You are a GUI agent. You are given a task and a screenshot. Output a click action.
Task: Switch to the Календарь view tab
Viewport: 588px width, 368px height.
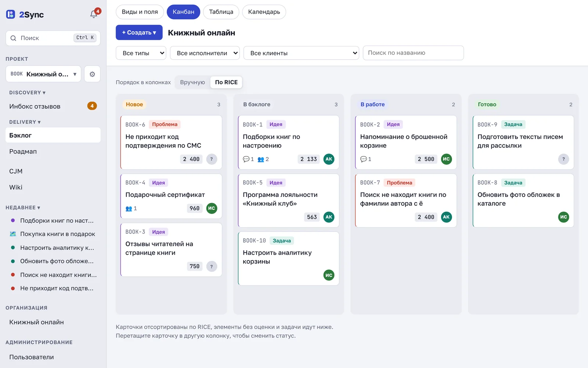[x=264, y=12]
